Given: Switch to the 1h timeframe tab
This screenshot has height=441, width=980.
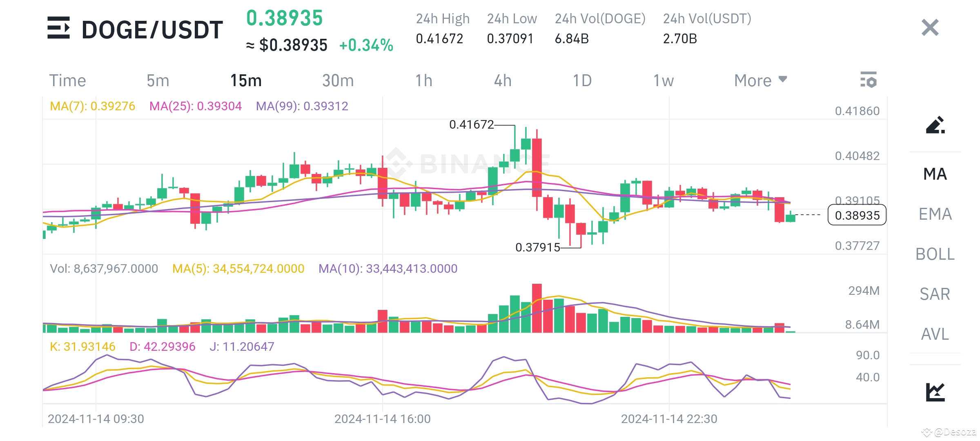Looking at the screenshot, I should tap(425, 80).
